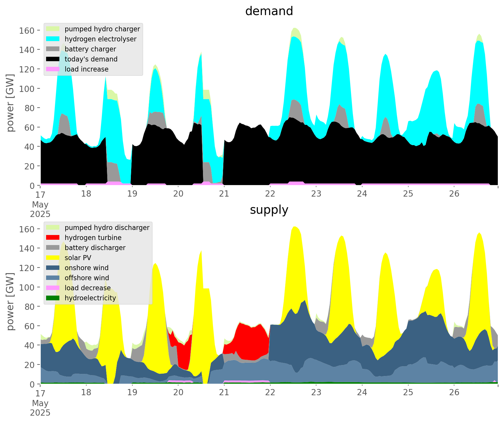Click the cyan electrolyser peak on May 22 demand
Image resolution: width=504 pixels, height=423 pixels.
[x=295, y=68]
